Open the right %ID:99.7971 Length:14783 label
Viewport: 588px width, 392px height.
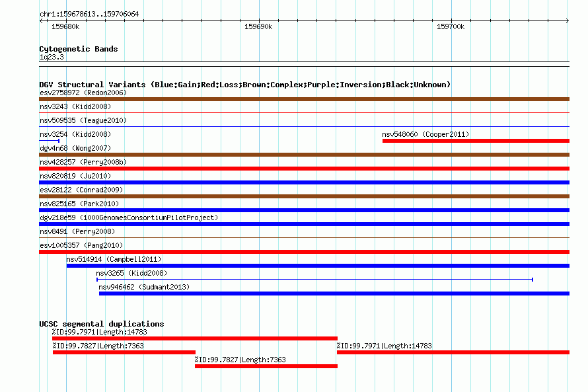[x=384, y=346]
